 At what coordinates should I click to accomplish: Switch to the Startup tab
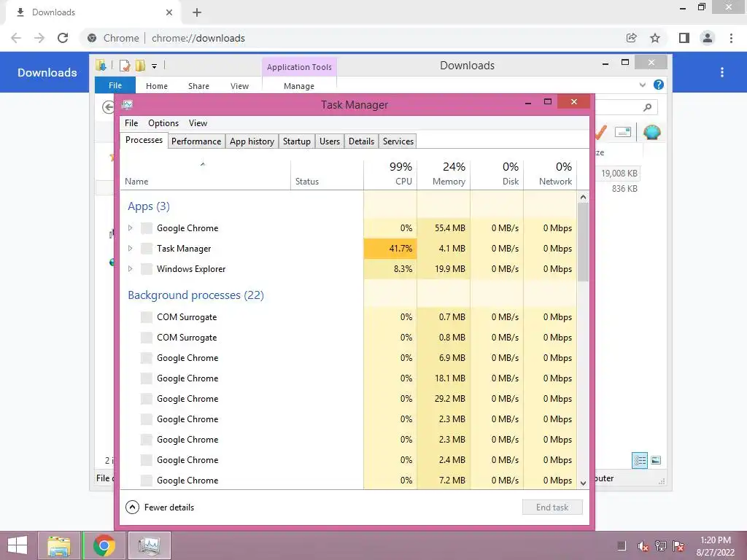click(x=297, y=141)
